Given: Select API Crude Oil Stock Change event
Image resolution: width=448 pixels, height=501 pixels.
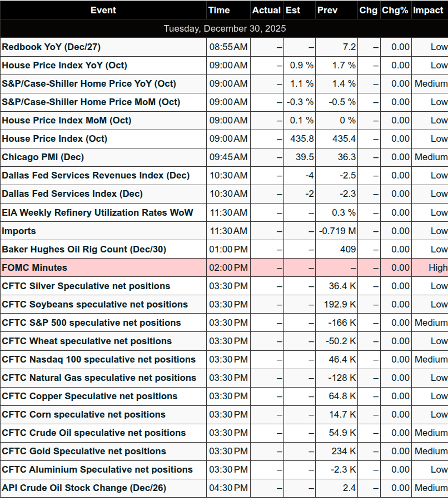Looking at the screenshot, I should click(84, 488).
